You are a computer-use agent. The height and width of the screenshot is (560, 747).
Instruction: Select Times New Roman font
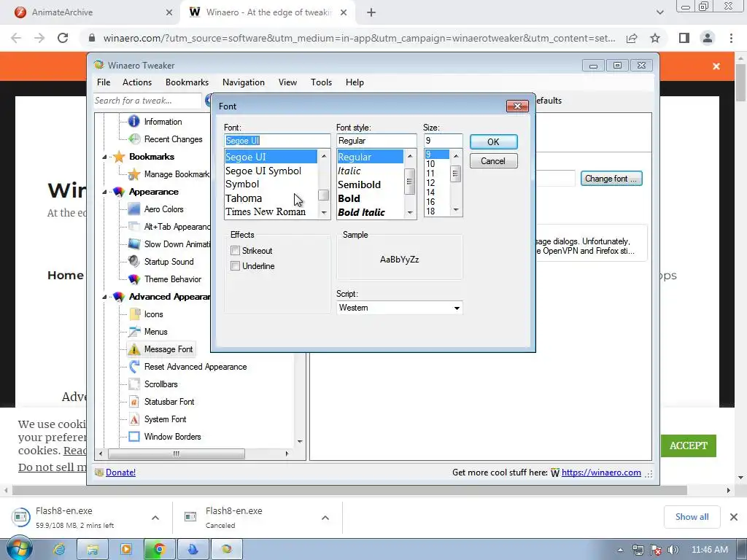(x=266, y=212)
